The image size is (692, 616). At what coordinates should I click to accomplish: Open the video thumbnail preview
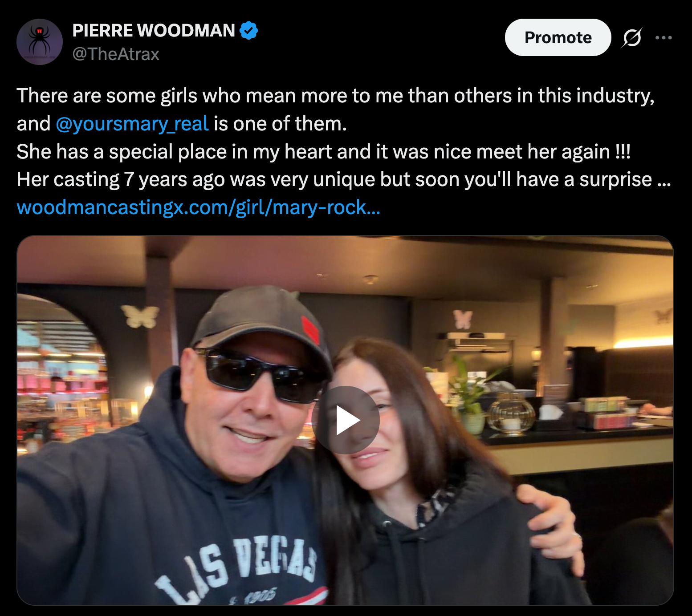tap(345, 420)
